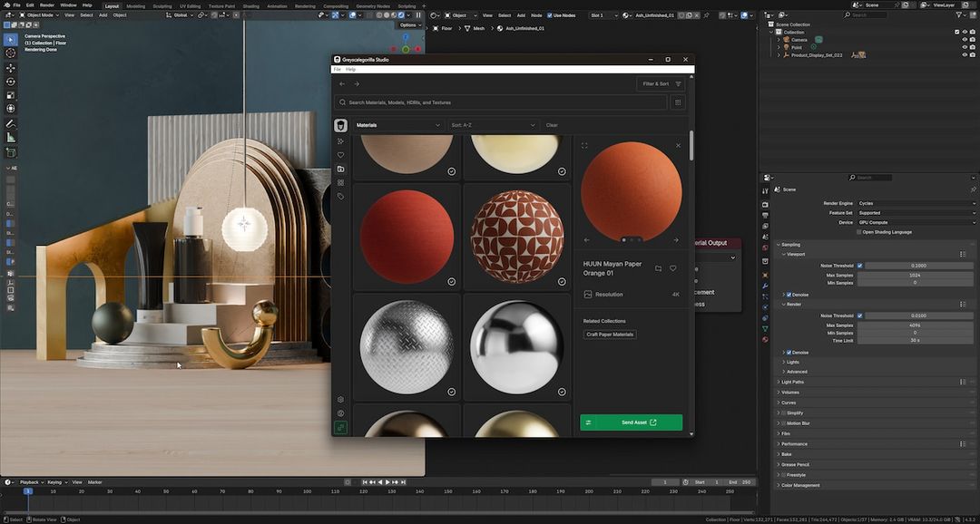The width and height of the screenshot is (980, 524).
Task: Open the Sort: A-Z dropdown
Action: 495,125
